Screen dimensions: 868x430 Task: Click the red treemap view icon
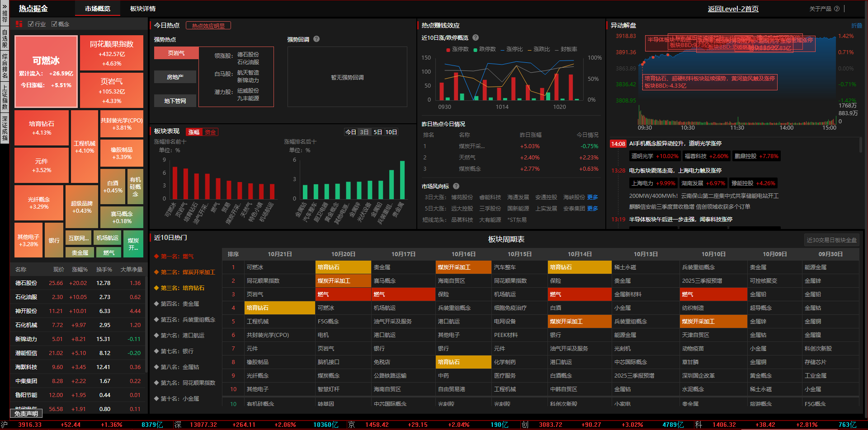pyautogui.click(x=19, y=24)
